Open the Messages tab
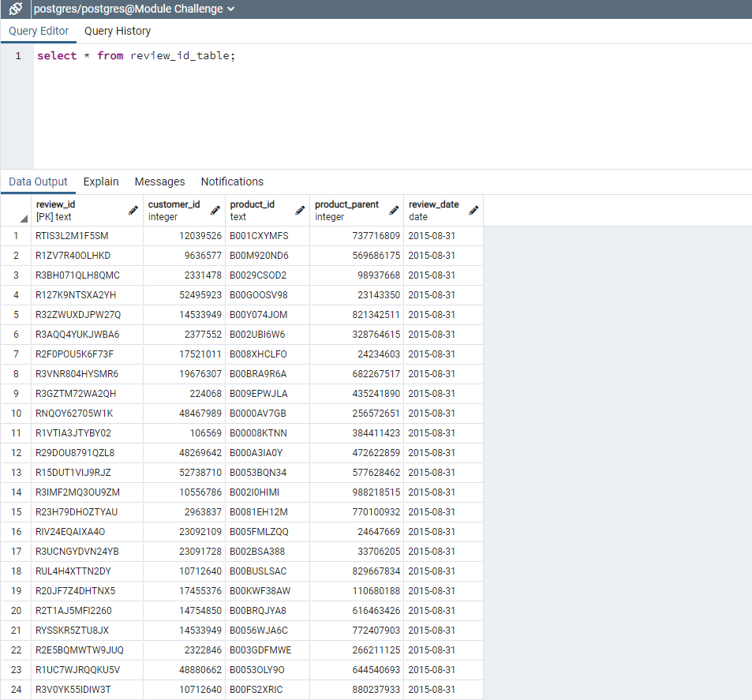Viewport: 752px width, 700px height. click(159, 182)
